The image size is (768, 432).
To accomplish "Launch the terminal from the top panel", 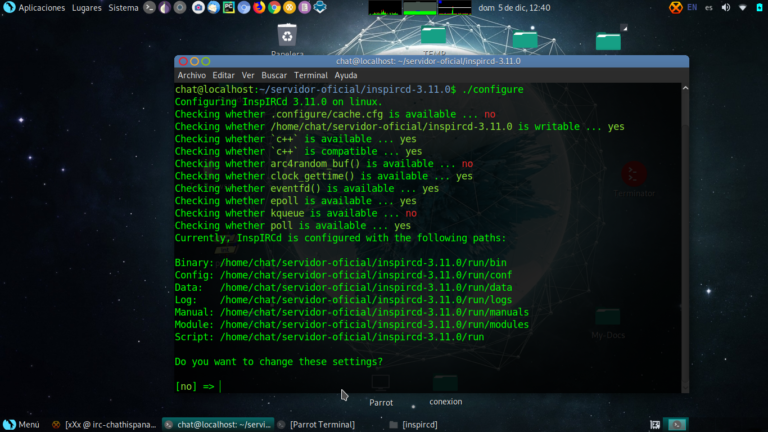I will 149,8.
